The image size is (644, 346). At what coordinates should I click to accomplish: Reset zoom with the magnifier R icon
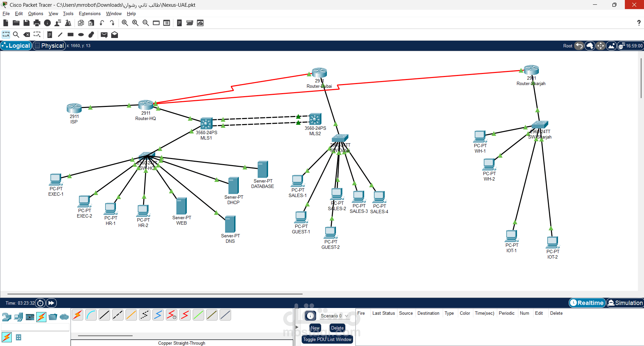135,23
